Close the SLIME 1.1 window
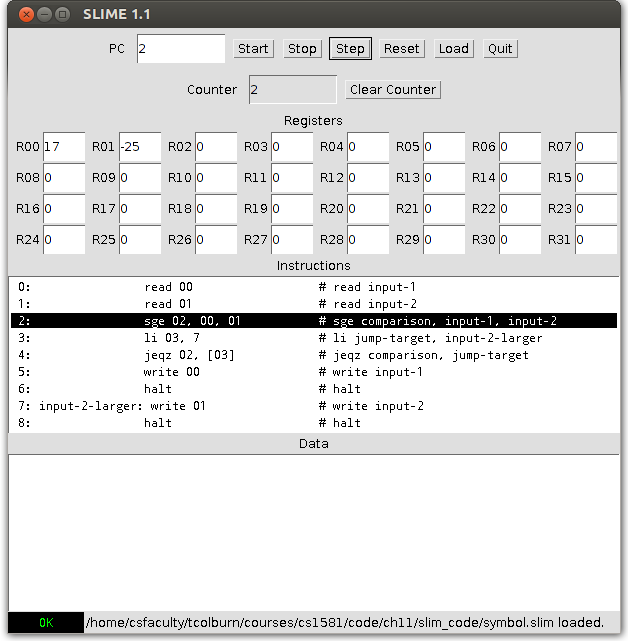 point(26,14)
